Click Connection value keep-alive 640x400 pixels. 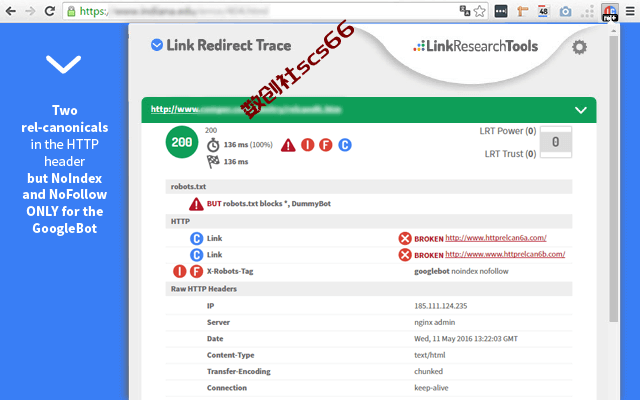point(431,388)
